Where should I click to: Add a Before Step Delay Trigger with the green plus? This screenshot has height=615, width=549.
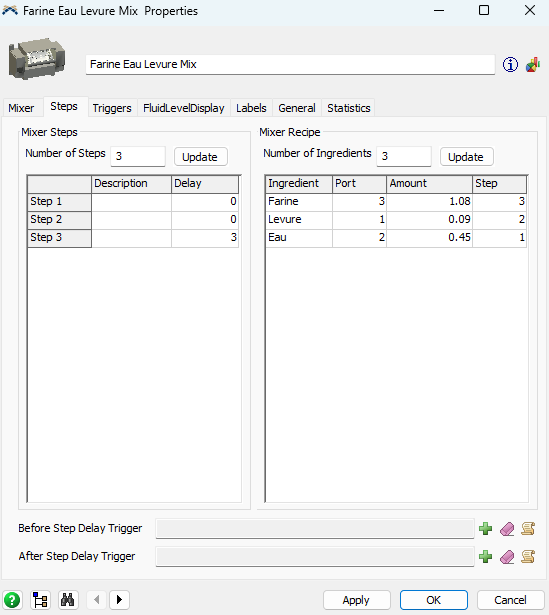(x=485, y=528)
